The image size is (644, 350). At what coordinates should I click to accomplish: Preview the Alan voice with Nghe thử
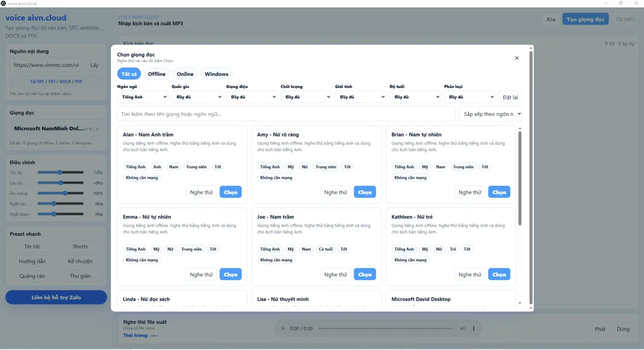201,192
